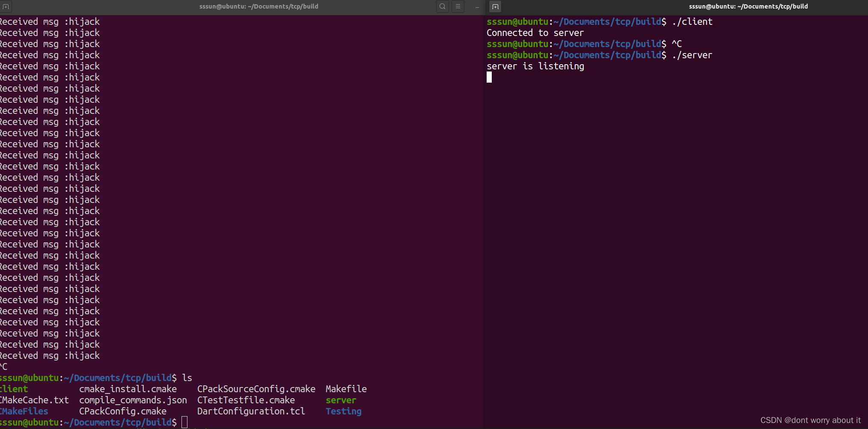
Task: Select 'compile_commands.json' in the listing
Action: point(133,400)
